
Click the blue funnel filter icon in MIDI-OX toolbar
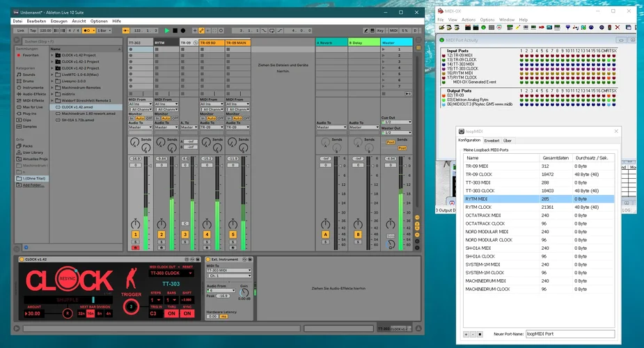coord(567,28)
